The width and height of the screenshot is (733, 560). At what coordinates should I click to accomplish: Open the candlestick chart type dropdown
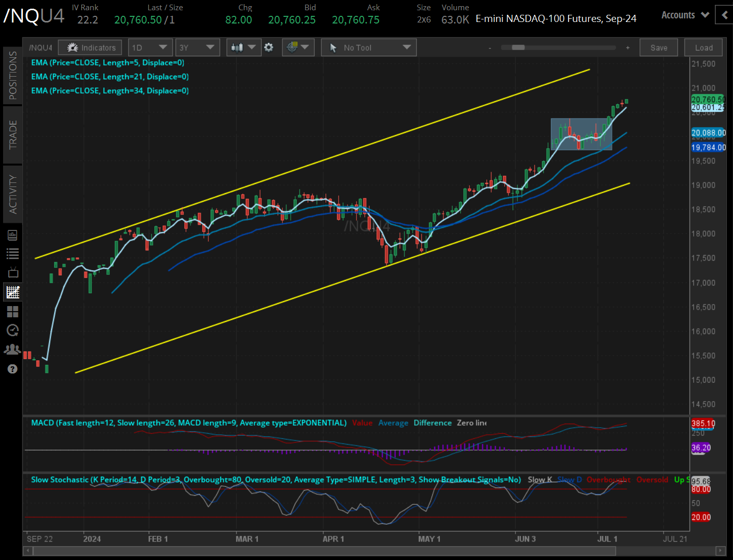coord(243,48)
